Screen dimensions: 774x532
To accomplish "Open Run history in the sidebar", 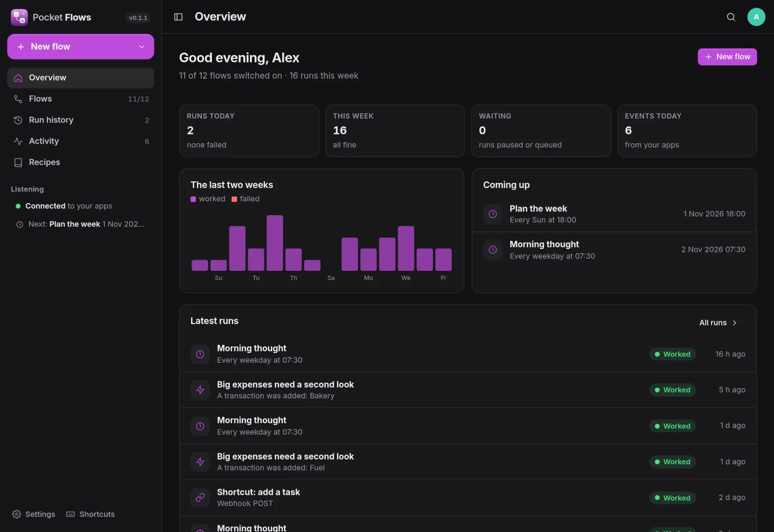I will coord(81,120).
